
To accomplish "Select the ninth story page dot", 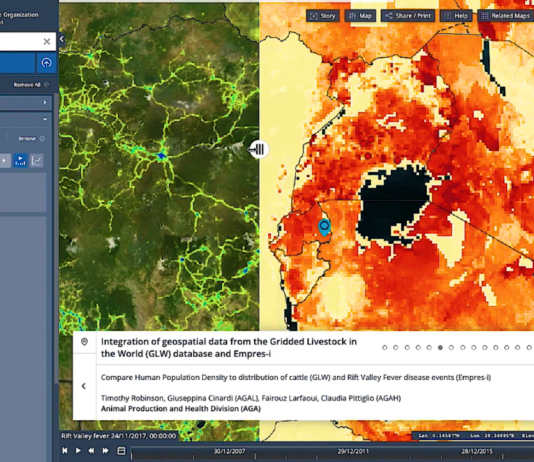I will tap(474, 348).
